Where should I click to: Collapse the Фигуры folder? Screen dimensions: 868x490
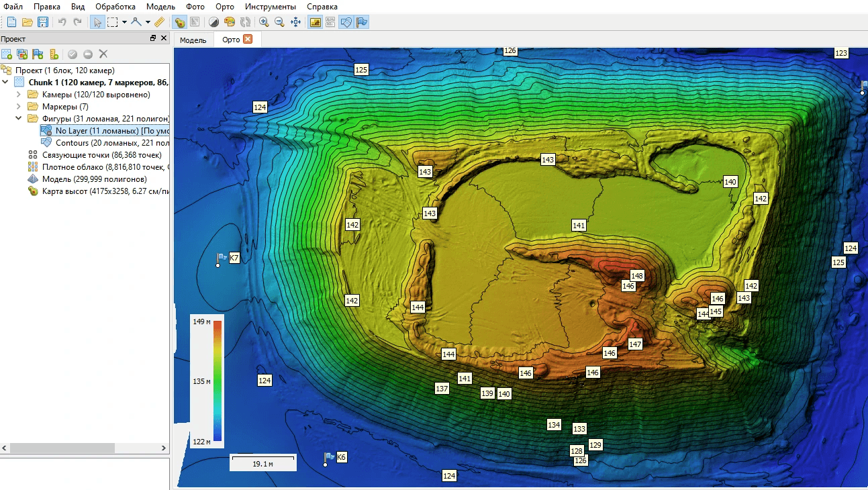[19, 119]
